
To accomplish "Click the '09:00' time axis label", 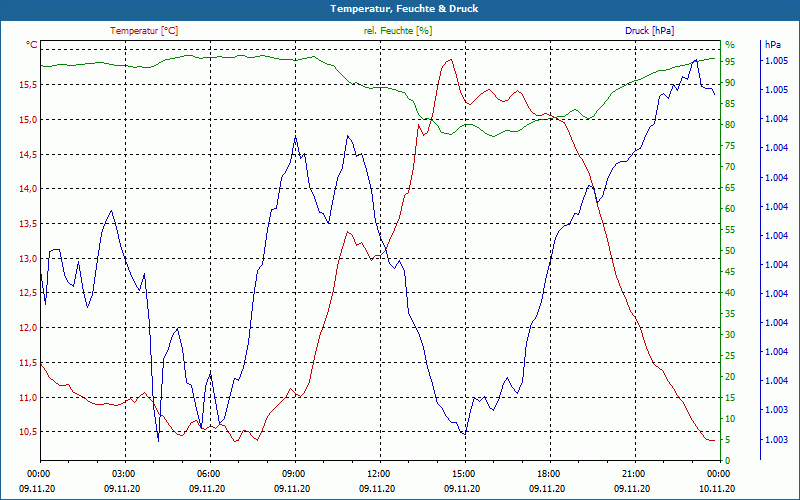I will [x=294, y=474].
